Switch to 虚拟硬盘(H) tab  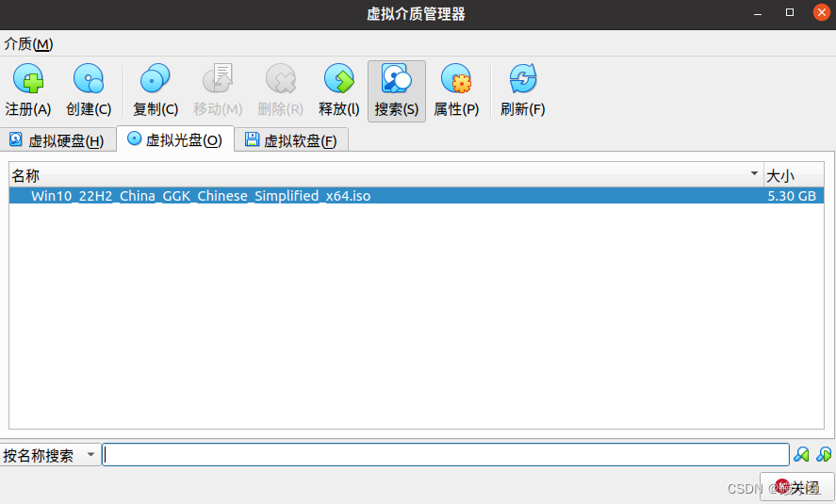click(57, 140)
